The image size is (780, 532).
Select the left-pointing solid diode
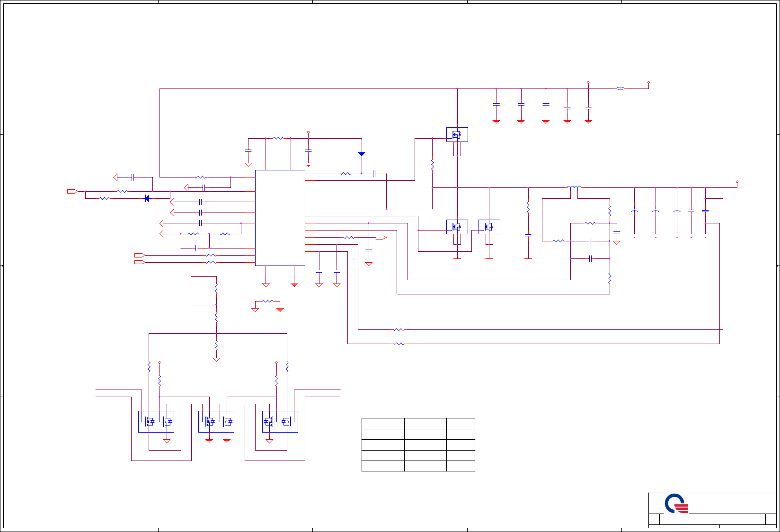147,198
